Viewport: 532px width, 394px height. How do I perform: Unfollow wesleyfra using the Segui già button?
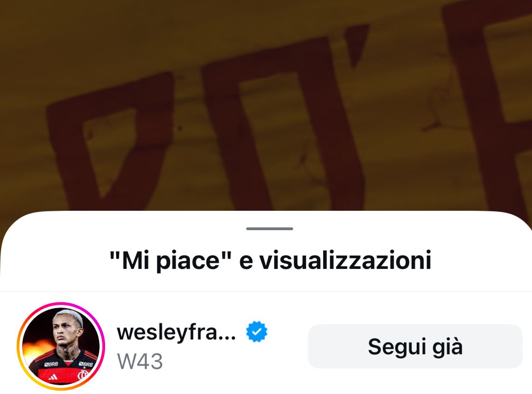(x=415, y=346)
